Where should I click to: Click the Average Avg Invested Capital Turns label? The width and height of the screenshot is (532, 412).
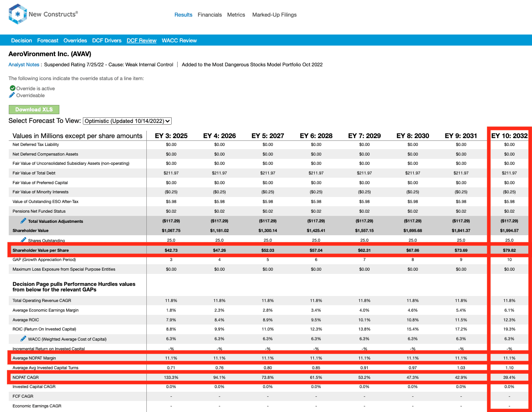(x=46, y=368)
